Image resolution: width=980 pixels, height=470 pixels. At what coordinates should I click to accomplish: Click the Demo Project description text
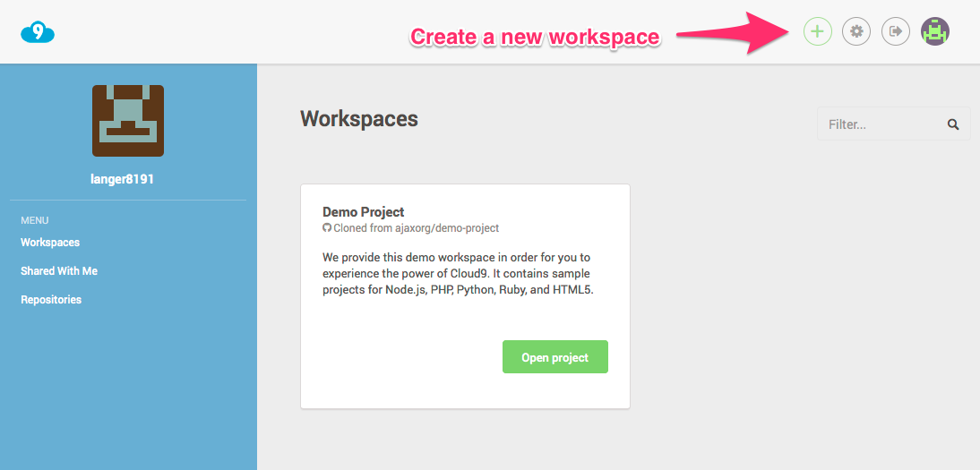pyautogui.click(x=458, y=274)
